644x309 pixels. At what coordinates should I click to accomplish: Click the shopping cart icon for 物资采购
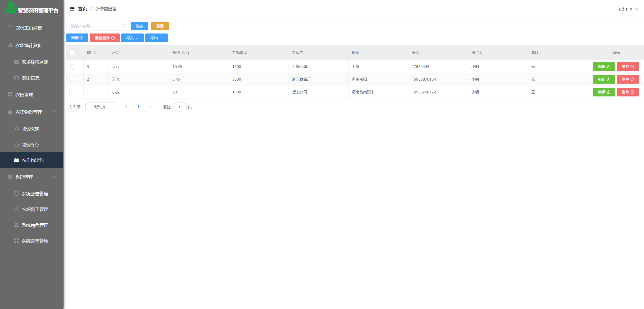[16, 128]
